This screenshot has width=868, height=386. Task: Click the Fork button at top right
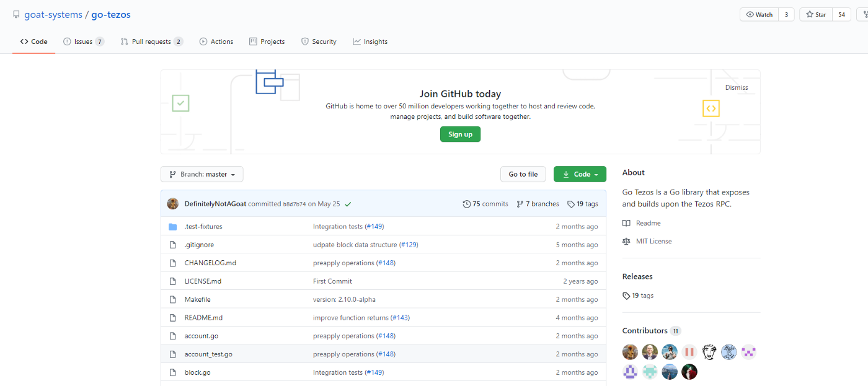click(862, 15)
